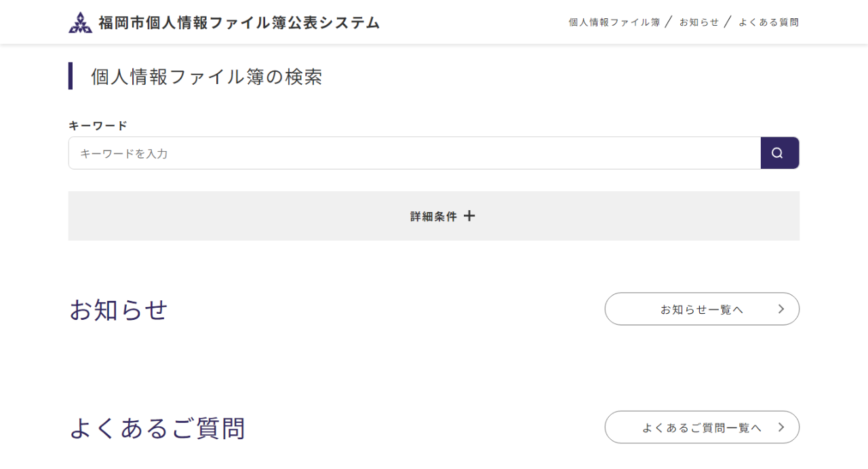Click the purple accent bar beside the heading
Viewport: 868px width, 469px height.
[x=71, y=76]
